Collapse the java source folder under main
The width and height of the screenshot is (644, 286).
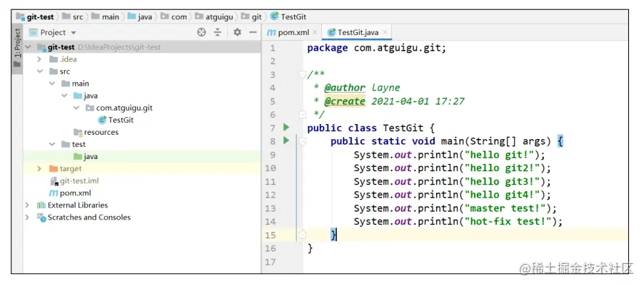coord(64,96)
